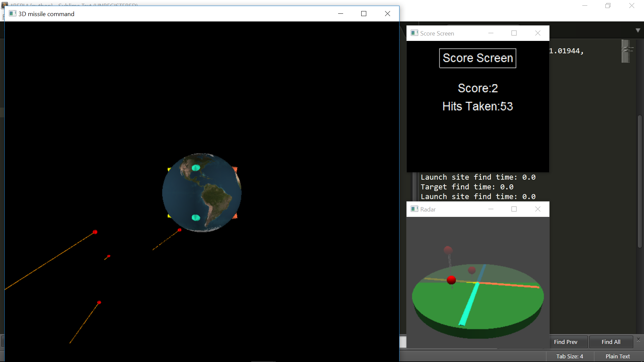Screen dimensions: 644x362
Task: Minimize the Score Screen window
Action: tap(491, 33)
